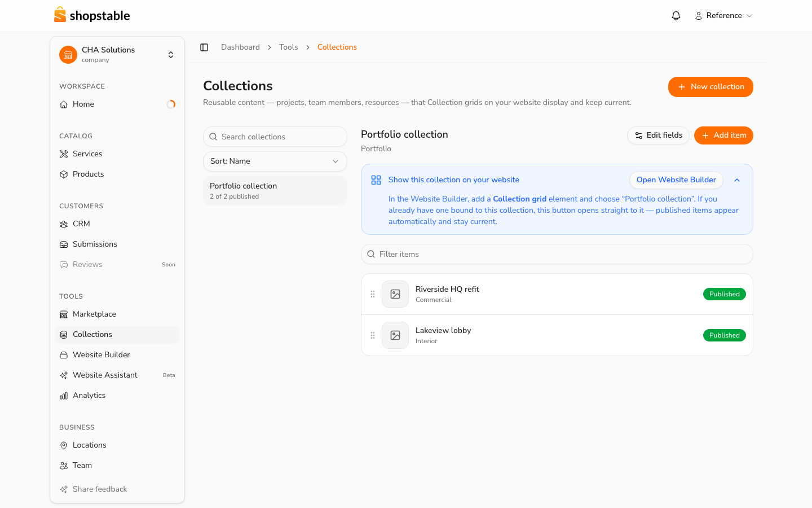Viewport: 812px width, 508px height.
Task: Click the Products box icon
Action: click(x=64, y=174)
